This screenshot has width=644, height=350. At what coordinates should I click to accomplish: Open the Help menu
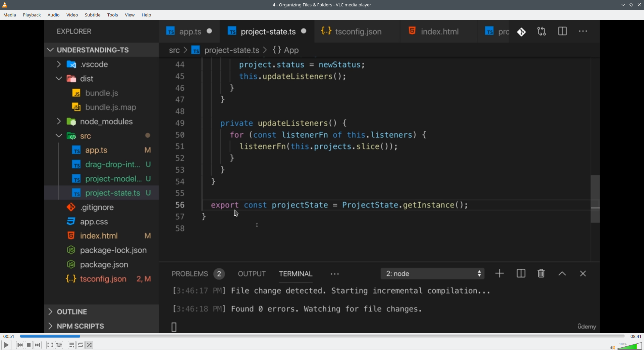[x=147, y=15]
